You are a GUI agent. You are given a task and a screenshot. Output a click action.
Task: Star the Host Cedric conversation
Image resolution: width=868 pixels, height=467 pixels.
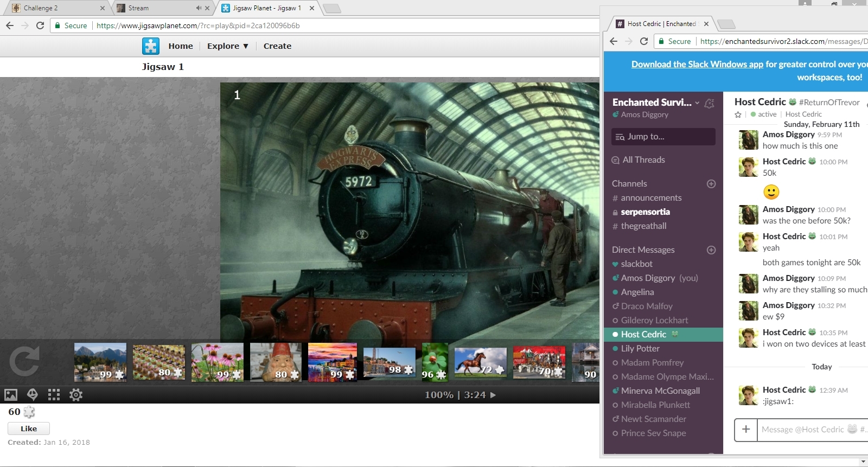click(738, 114)
